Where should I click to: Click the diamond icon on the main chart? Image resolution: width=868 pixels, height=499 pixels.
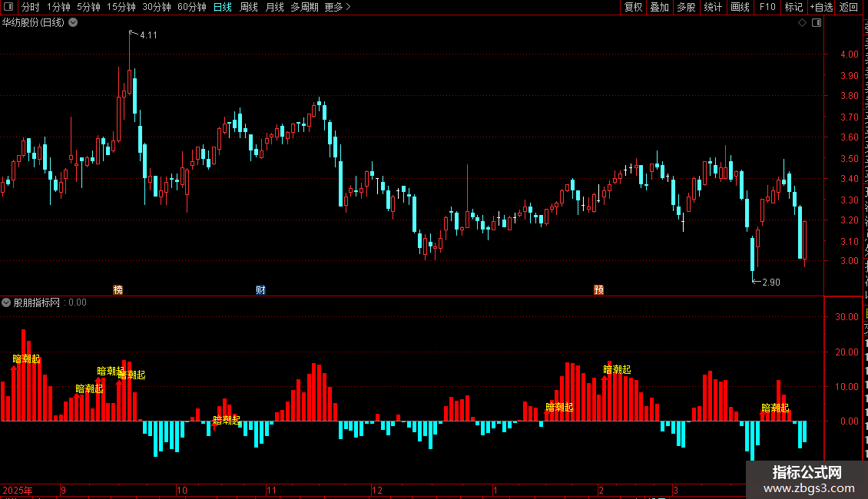click(x=802, y=23)
